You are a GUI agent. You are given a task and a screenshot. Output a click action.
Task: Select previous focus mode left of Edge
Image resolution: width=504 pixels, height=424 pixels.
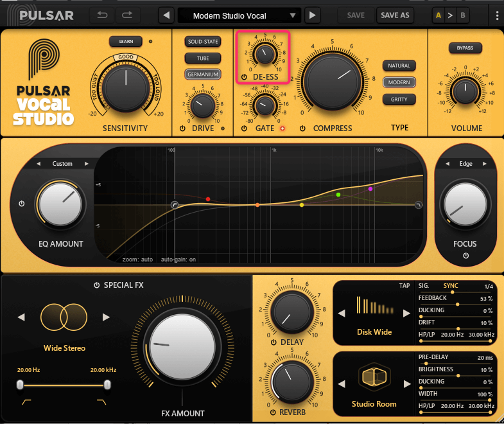pyautogui.click(x=448, y=164)
